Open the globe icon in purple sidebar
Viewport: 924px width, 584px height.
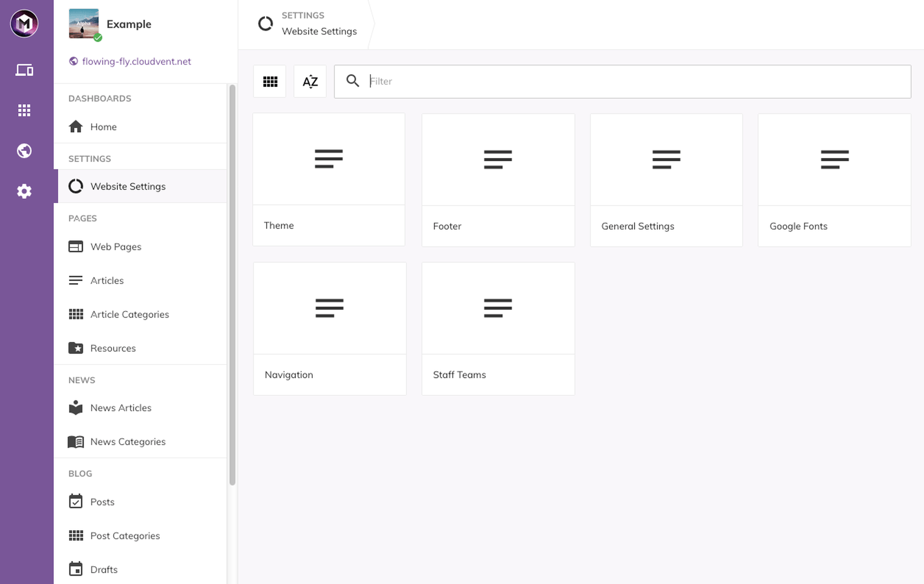click(24, 151)
